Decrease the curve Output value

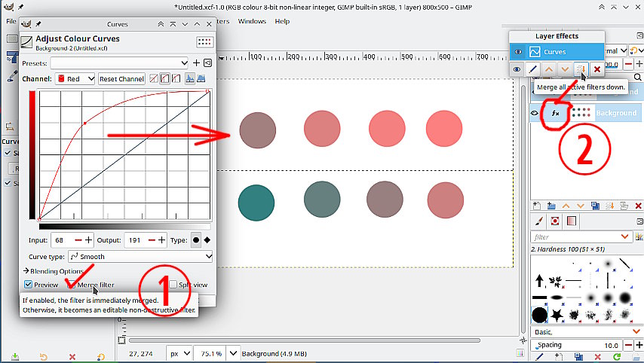click(152, 240)
